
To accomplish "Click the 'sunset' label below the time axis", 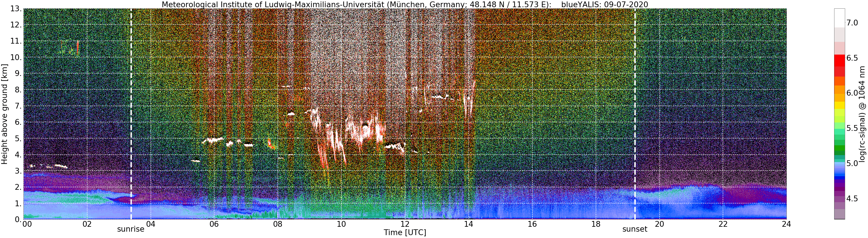I will click(635, 229).
